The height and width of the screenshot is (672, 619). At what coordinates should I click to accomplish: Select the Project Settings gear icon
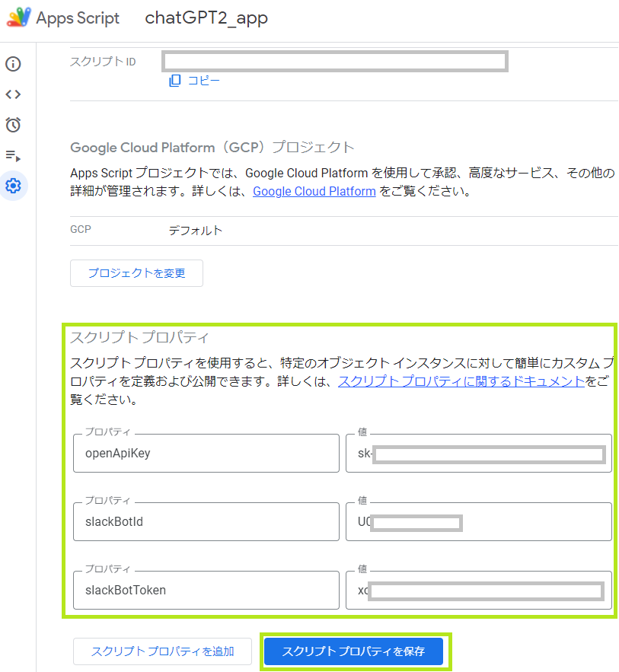coord(13,186)
